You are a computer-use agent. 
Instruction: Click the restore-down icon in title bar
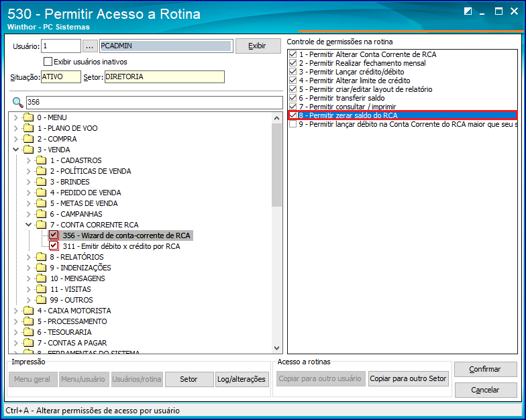[x=468, y=11]
